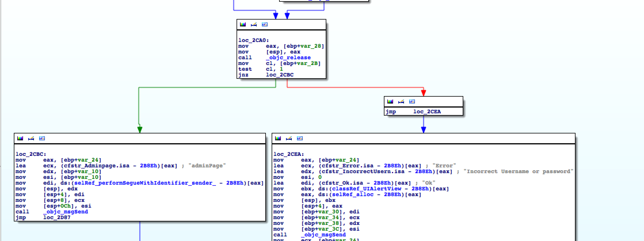This screenshot has width=644, height=241.
Task: Click the group nodes icon in loc_2CA0 block
Action: (x=265, y=24)
